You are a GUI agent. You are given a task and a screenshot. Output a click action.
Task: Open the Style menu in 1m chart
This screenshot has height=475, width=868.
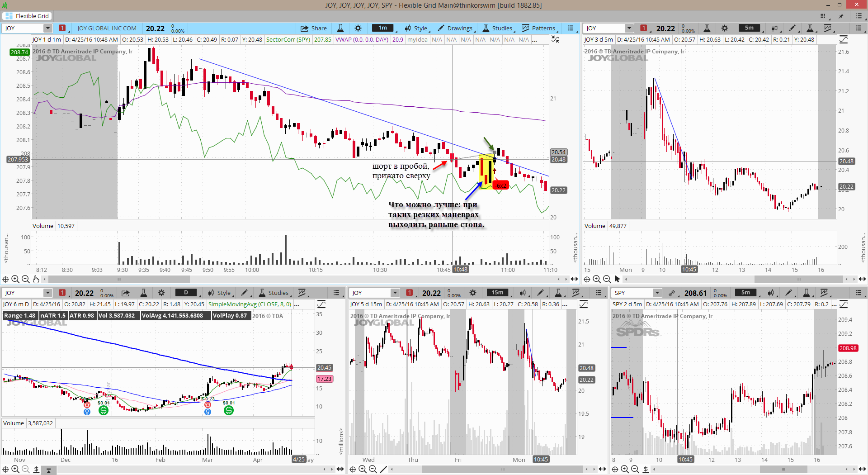[416, 28]
